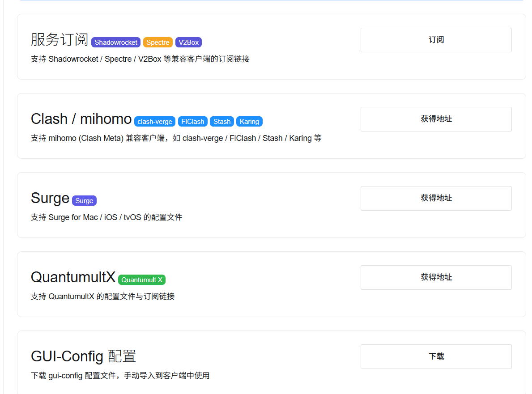Viewport: 532px width, 394px height.
Task: Click 下载 for GUI-Config 配置
Action: point(436,356)
